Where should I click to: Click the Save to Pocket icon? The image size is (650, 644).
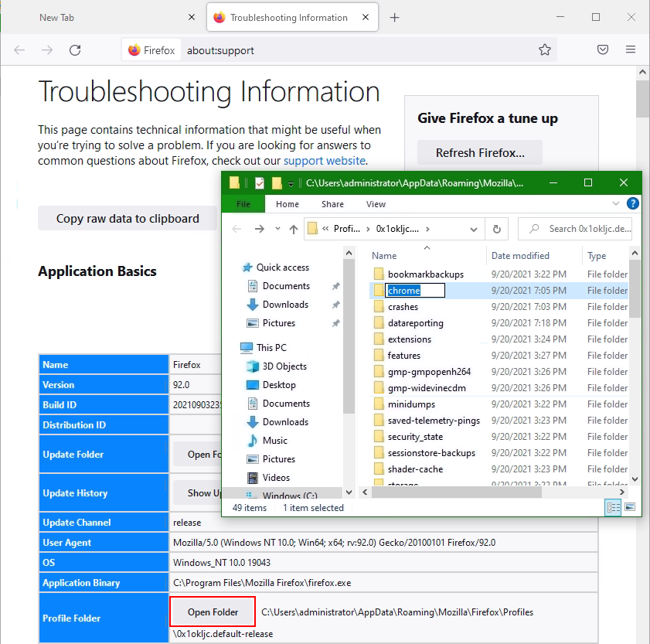point(603,50)
